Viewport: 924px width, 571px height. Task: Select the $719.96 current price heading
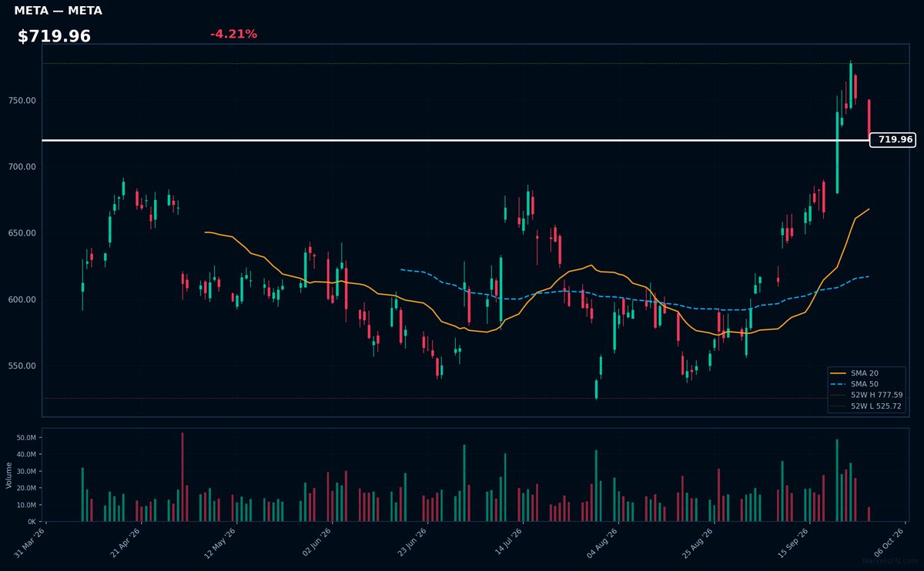click(x=54, y=36)
